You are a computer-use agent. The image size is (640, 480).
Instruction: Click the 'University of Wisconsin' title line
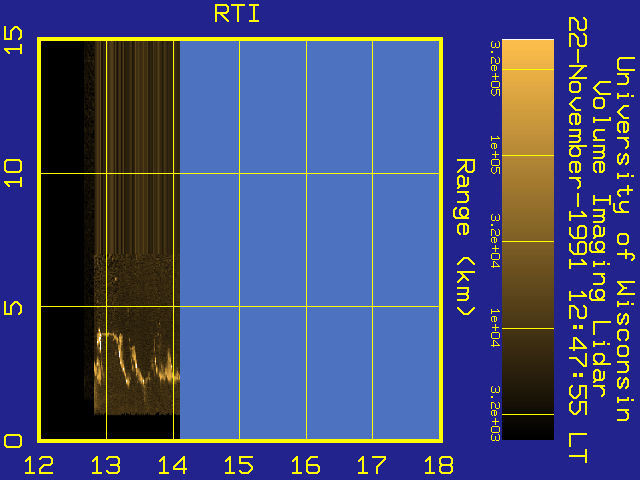(x=625, y=239)
